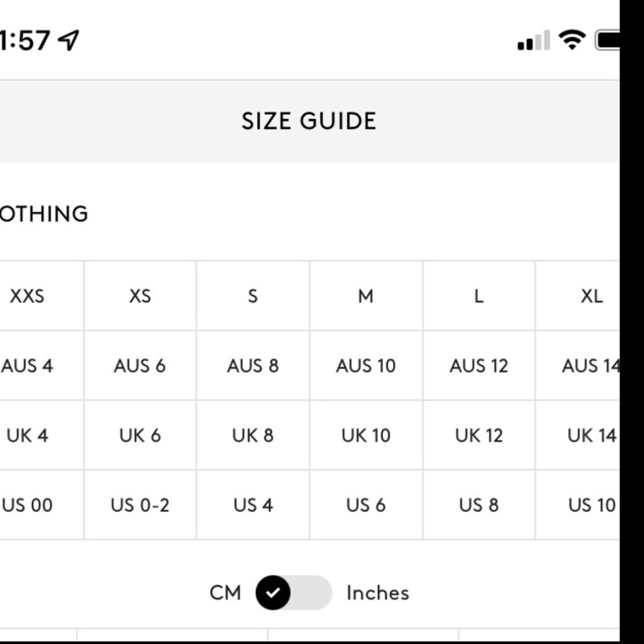Tap the US 0-2 size cell
Viewport: 644px width, 644px height.
click(x=140, y=505)
